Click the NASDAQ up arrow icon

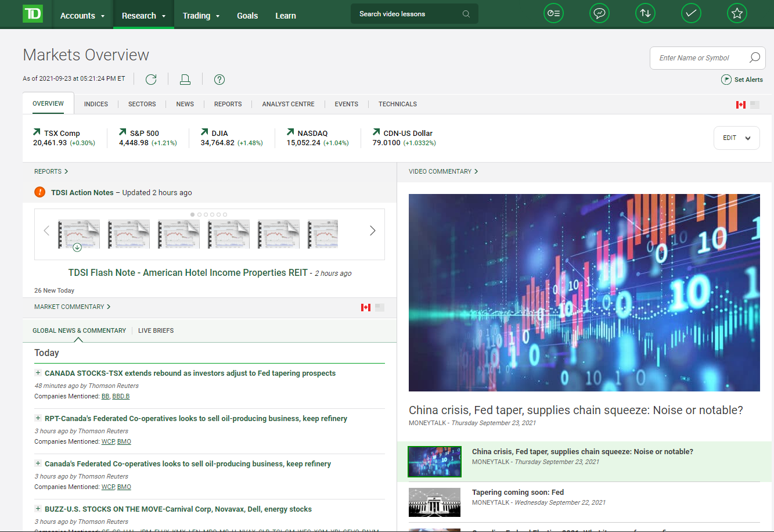pos(290,132)
